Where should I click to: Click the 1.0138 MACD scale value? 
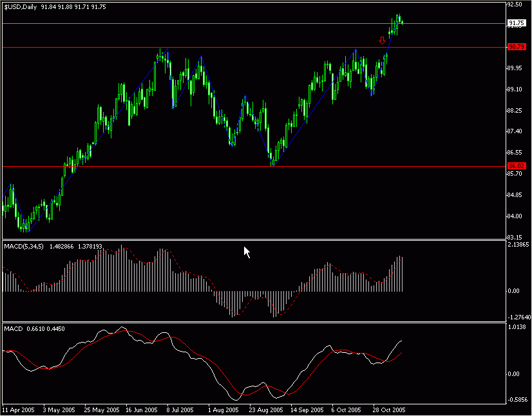pos(517,327)
